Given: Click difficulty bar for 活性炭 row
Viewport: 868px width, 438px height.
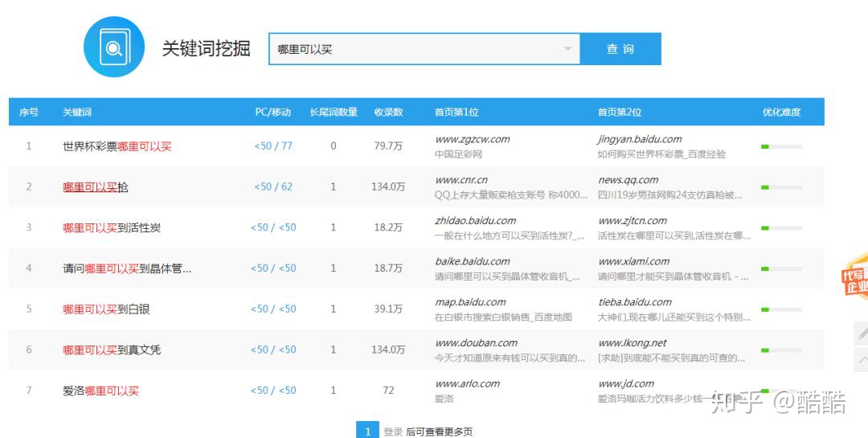Looking at the screenshot, I should 781,228.
